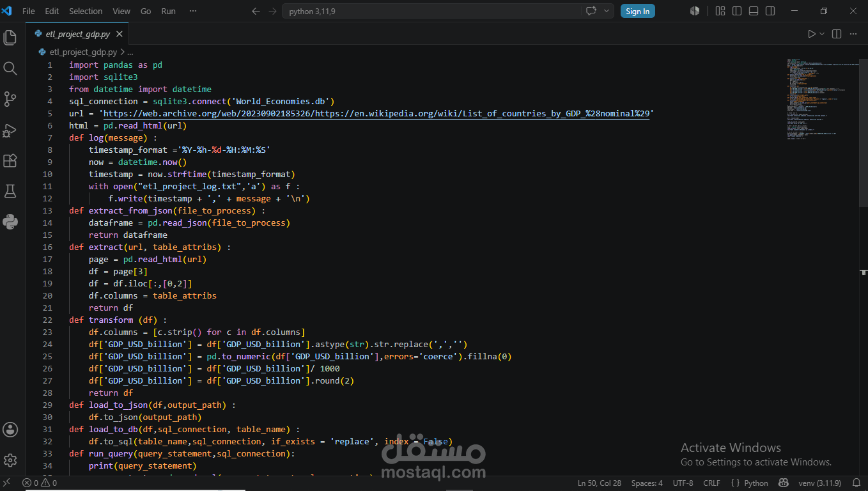Image resolution: width=868 pixels, height=491 pixels.
Task: Click the VS Code logo icon
Action: click(8, 11)
